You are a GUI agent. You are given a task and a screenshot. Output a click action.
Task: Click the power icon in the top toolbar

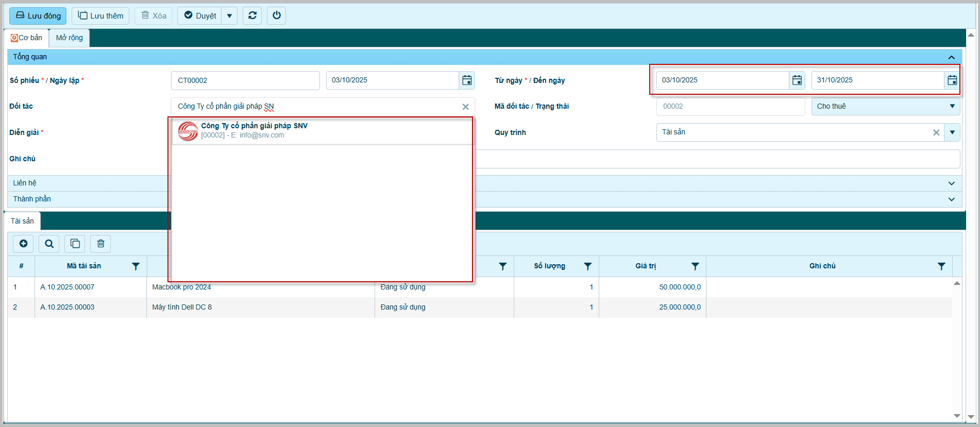[x=277, y=15]
